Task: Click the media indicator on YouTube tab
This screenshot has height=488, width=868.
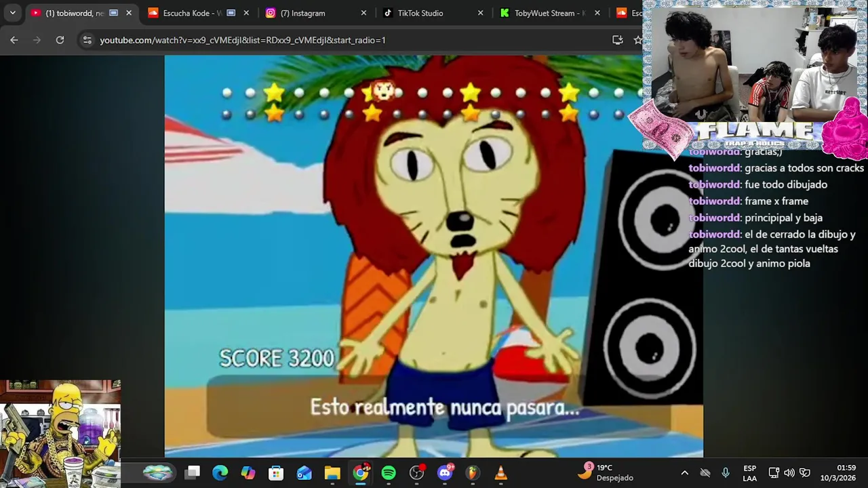Action: [113, 13]
